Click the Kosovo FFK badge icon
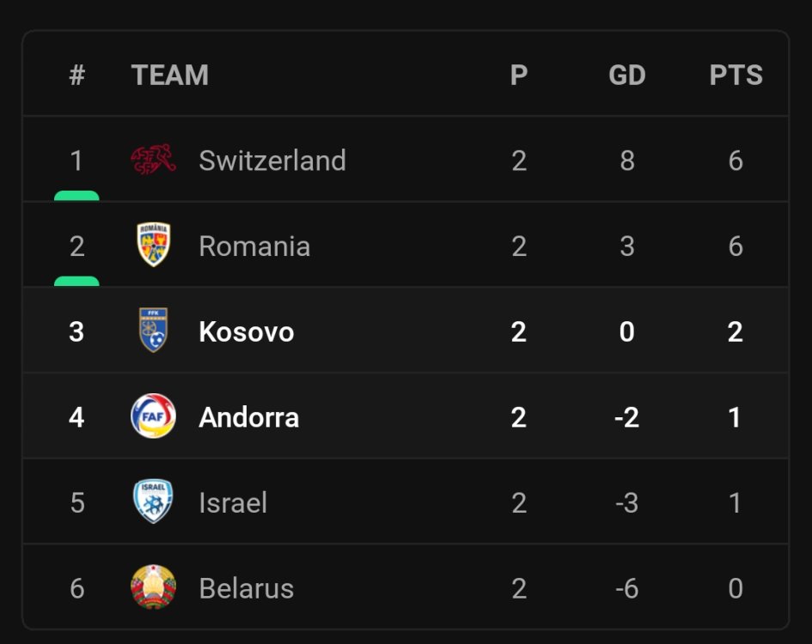The image size is (812, 644). [x=153, y=331]
